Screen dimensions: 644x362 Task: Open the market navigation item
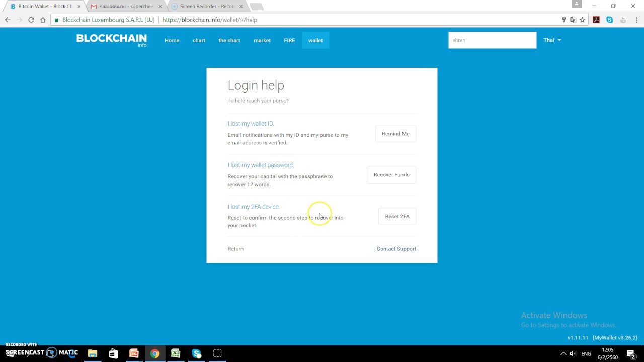pyautogui.click(x=262, y=40)
